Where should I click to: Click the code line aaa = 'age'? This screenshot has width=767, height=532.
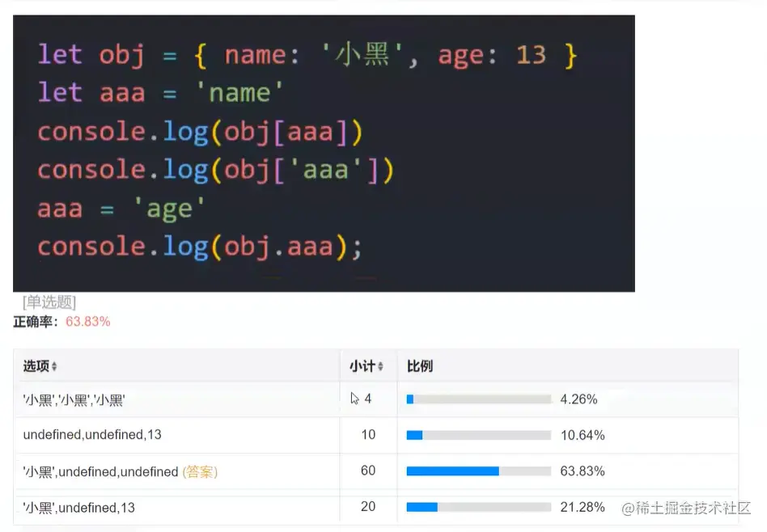pos(121,209)
